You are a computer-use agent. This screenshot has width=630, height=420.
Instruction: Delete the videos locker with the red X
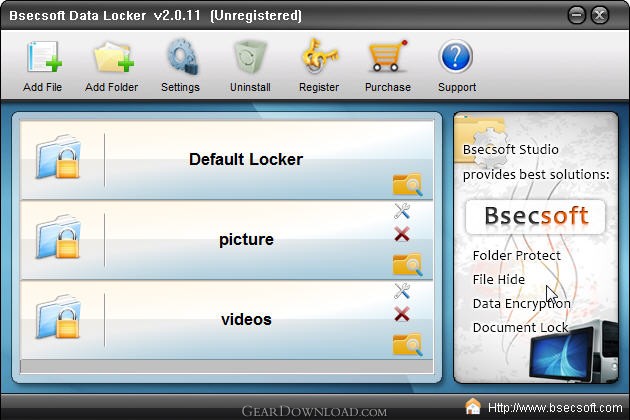[402, 314]
